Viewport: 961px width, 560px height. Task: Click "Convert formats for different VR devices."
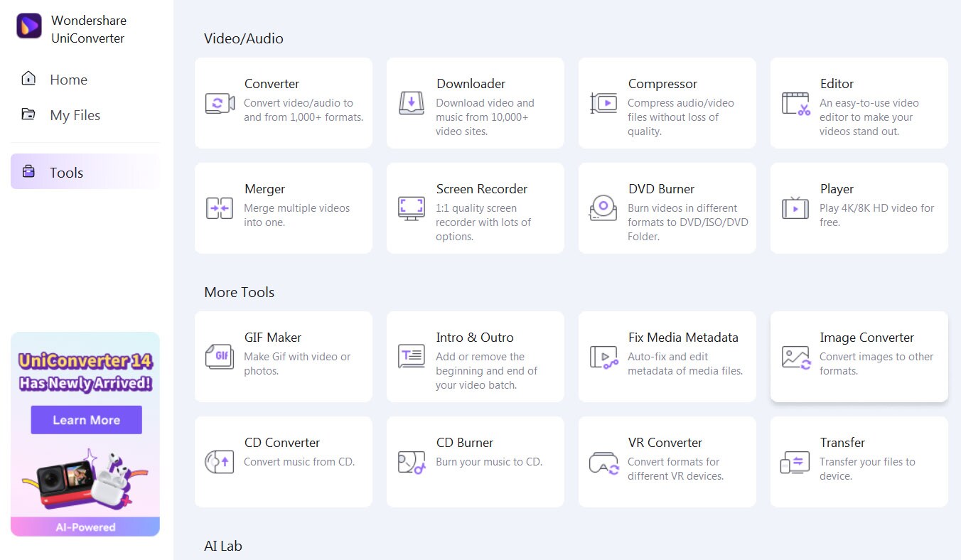point(675,469)
